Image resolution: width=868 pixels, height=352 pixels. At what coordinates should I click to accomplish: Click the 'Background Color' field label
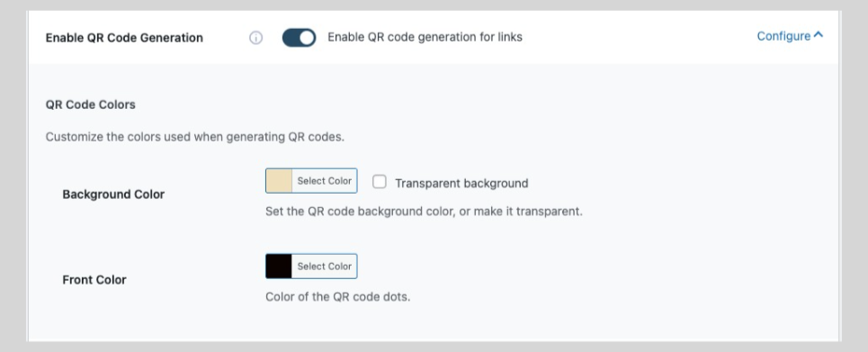(x=113, y=194)
